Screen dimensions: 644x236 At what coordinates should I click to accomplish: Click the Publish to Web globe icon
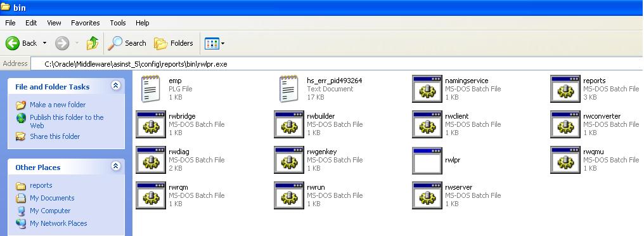21,118
